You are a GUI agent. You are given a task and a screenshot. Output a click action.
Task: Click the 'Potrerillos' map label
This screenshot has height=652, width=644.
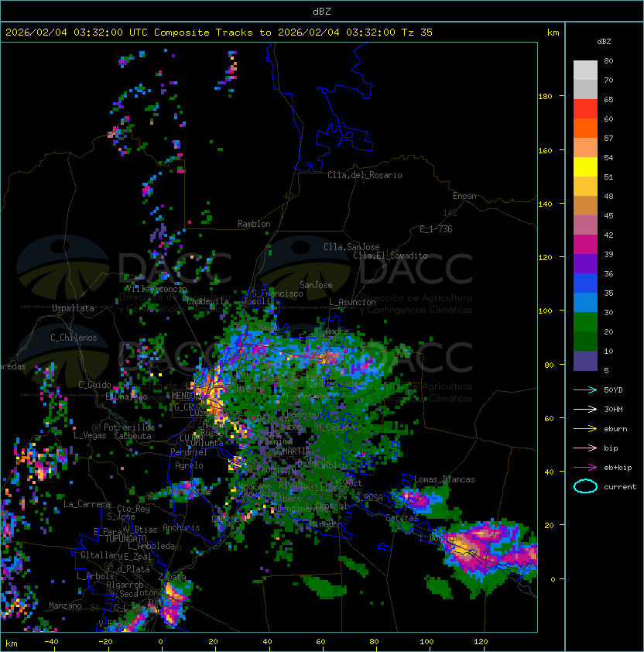click(129, 427)
